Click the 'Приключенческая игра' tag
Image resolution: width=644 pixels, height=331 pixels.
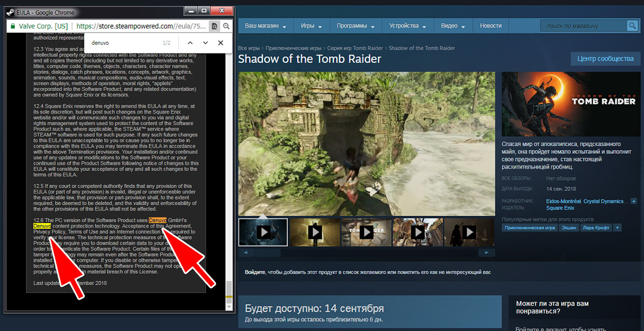pos(530,227)
